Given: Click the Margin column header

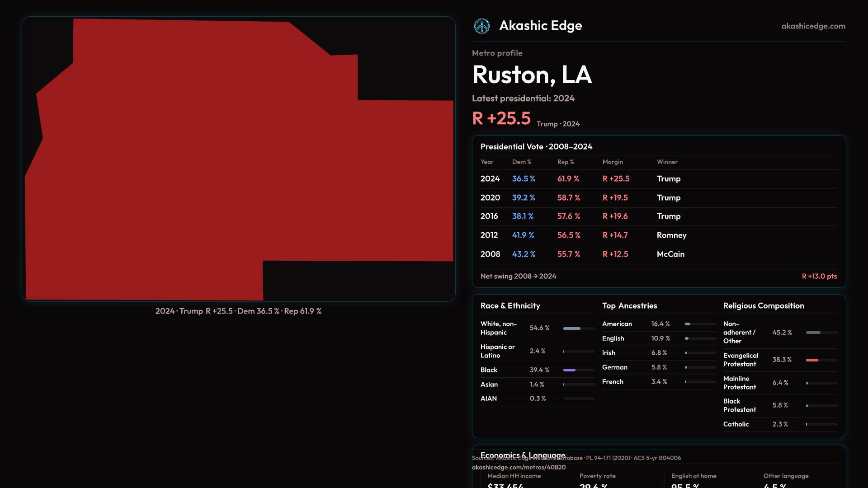Looking at the screenshot, I should pyautogui.click(x=612, y=162).
